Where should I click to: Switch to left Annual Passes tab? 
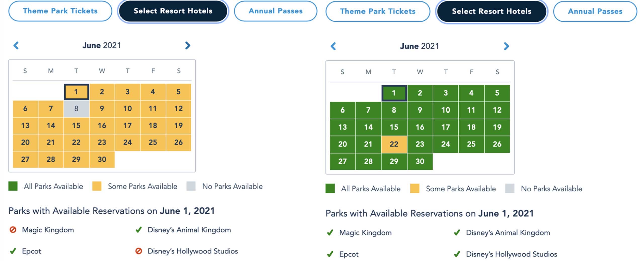(x=276, y=11)
